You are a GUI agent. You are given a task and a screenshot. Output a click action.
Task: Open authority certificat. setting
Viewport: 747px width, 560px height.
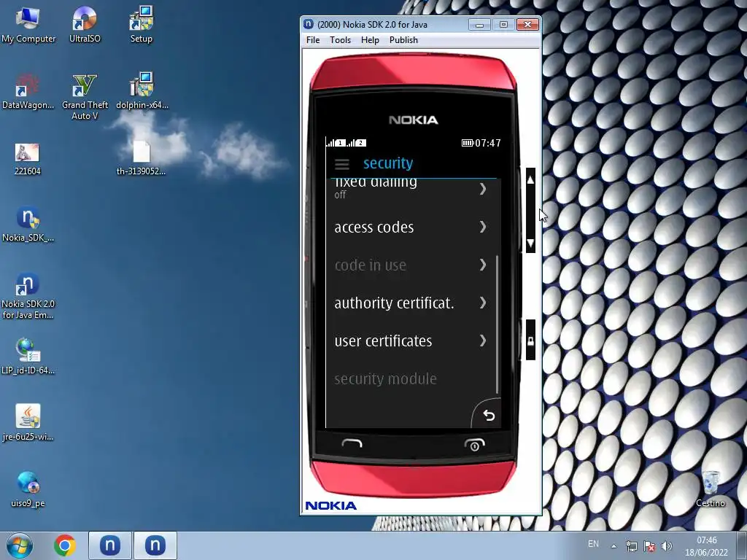point(411,303)
